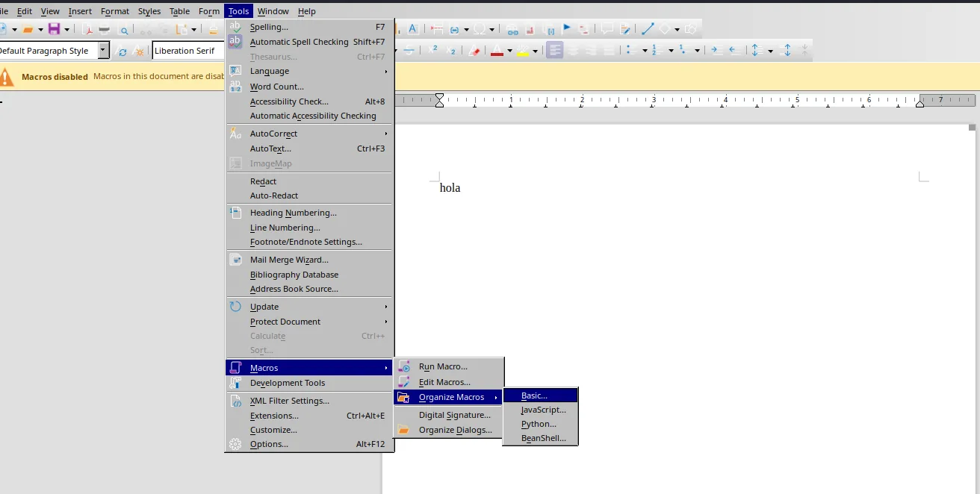Click the Print icon in toolbar
This screenshot has height=494, width=980.
pos(104,29)
